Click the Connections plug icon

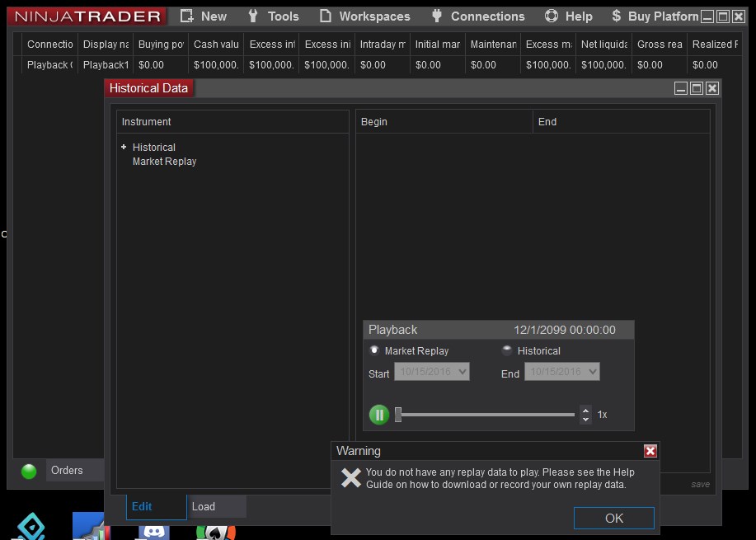coord(437,16)
